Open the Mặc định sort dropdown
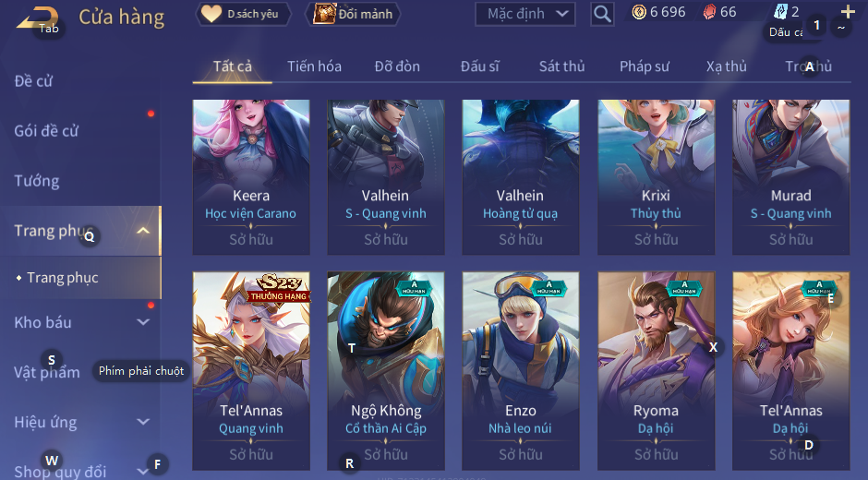 (x=524, y=14)
